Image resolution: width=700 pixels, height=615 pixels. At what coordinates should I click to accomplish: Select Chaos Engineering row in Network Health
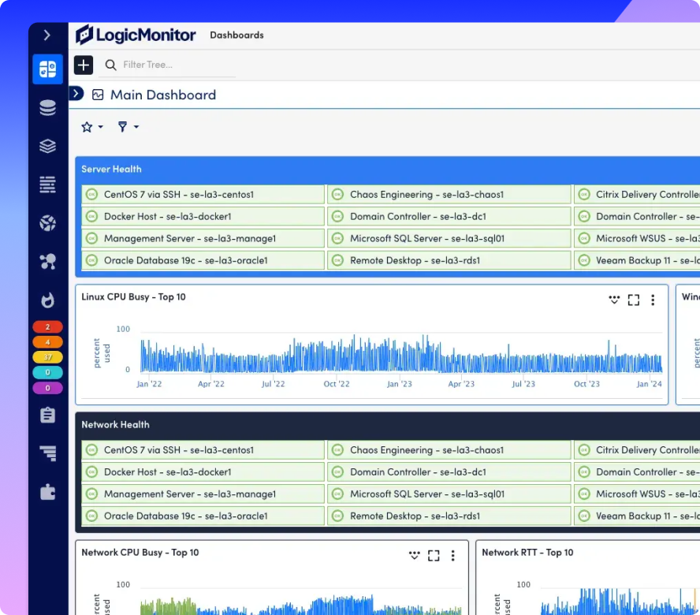[x=449, y=449]
